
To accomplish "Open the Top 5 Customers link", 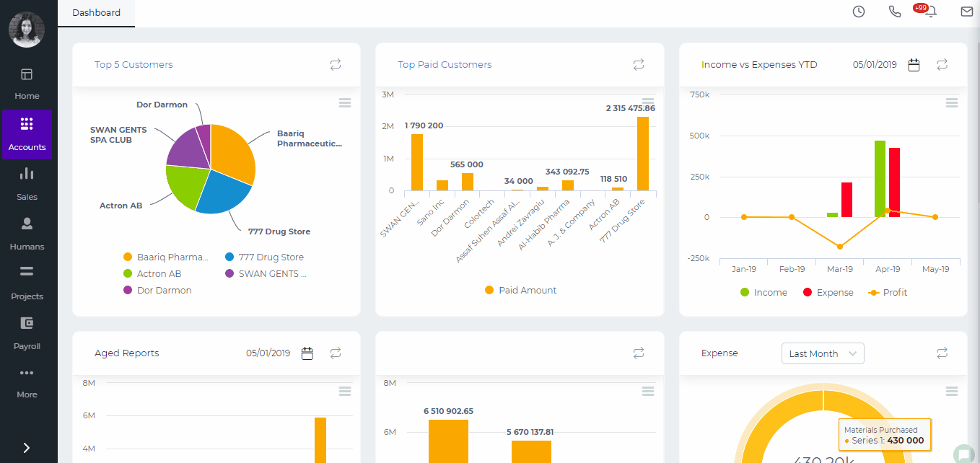I will point(134,65).
